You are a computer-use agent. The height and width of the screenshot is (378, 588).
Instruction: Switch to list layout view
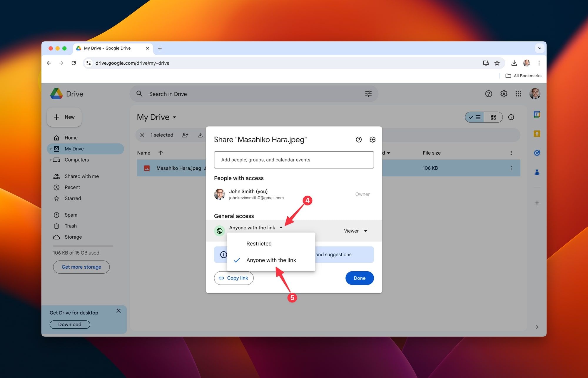point(475,117)
